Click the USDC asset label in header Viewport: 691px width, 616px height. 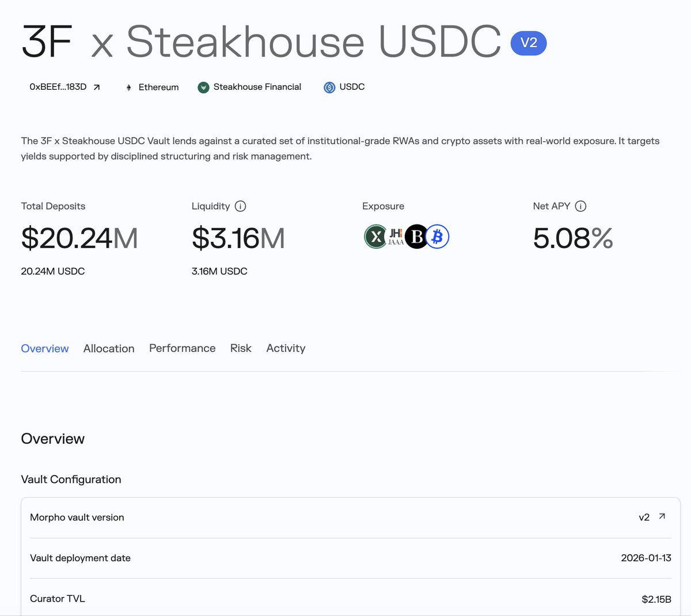point(352,87)
